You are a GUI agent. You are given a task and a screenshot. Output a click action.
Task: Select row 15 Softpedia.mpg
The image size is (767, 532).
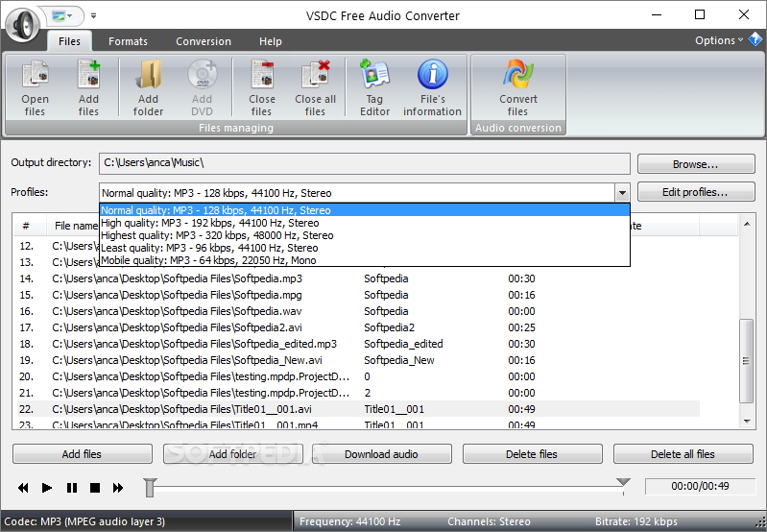pyautogui.click(x=359, y=295)
